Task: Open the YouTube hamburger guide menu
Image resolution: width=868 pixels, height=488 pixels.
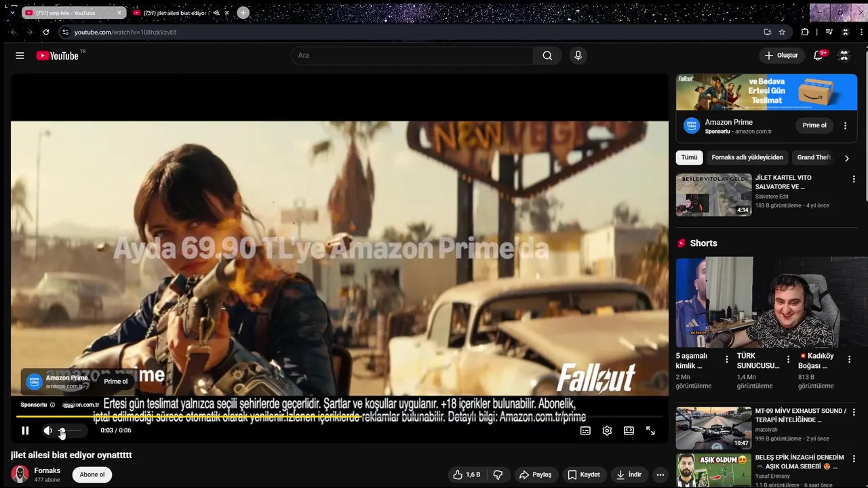Action: pos(20,56)
